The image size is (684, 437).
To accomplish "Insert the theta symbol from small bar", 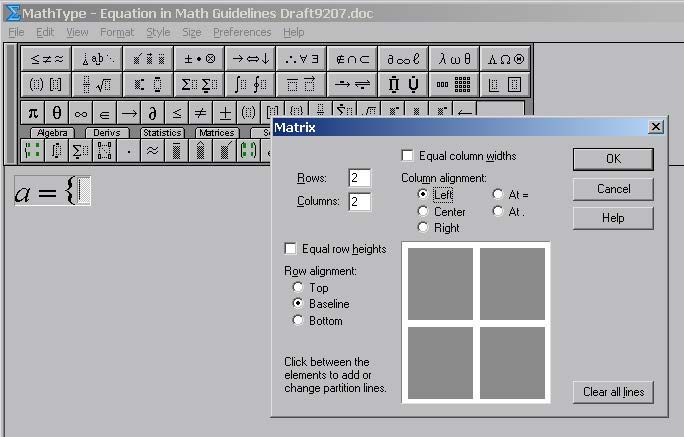I will pyautogui.click(x=57, y=113).
